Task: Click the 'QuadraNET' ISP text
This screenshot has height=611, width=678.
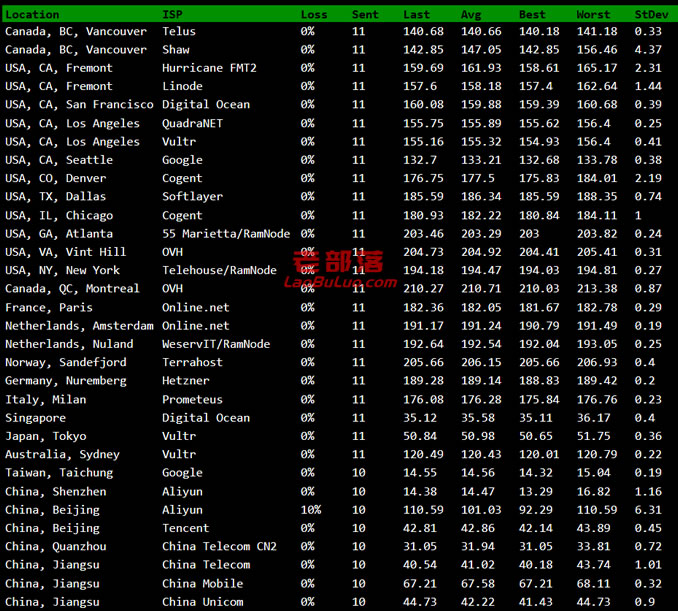Action: (x=192, y=124)
